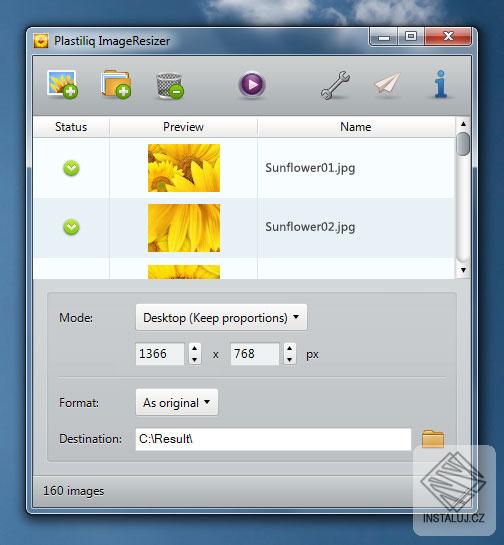Screen dimensions: 504x545
Task: Click the Preview column header
Action: click(184, 127)
